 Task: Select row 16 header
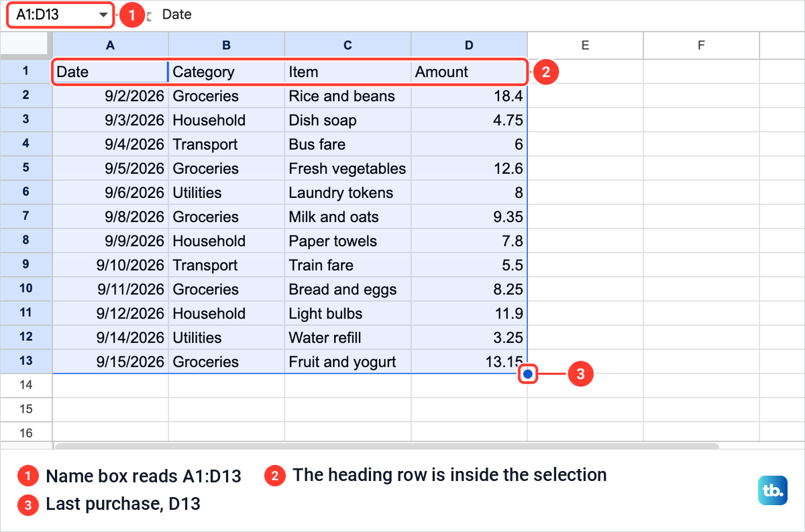(26, 433)
